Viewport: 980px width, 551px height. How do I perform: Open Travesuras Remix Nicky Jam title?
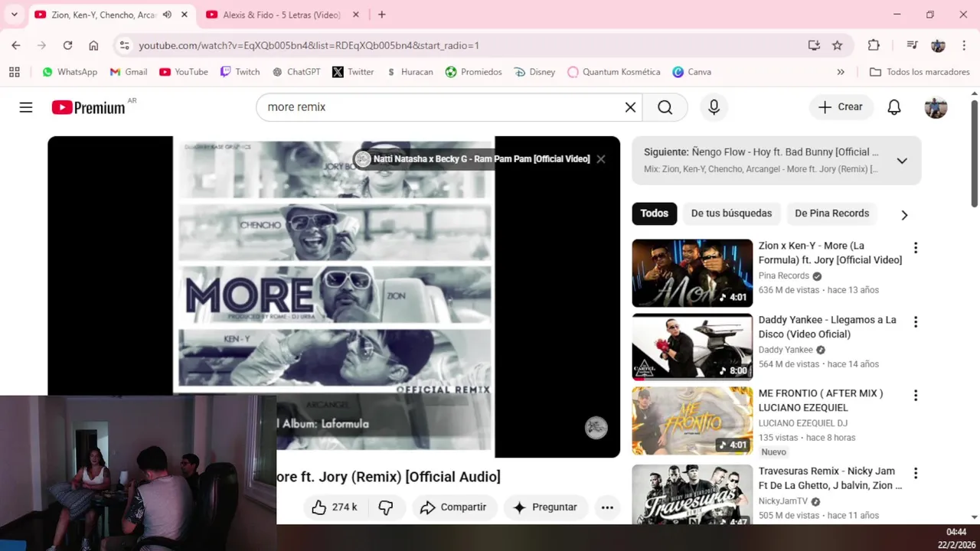(x=831, y=478)
